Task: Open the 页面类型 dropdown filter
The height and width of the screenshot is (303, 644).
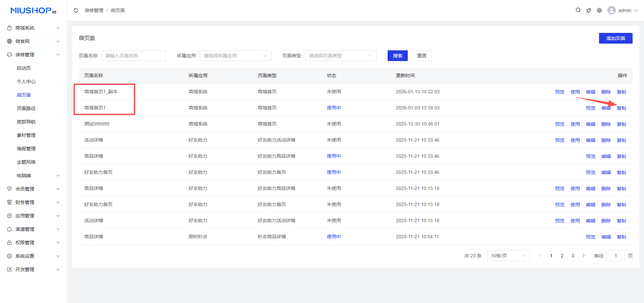Action: pyautogui.click(x=341, y=56)
